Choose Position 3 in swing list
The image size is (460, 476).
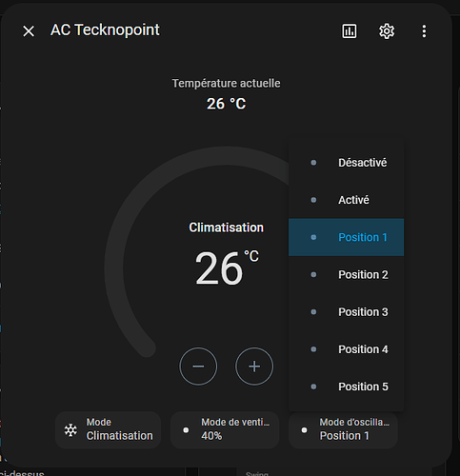click(346, 312)
